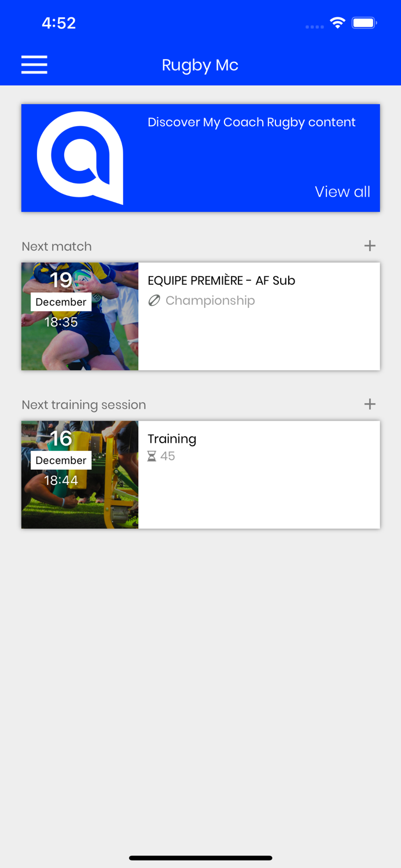Tap the rugby ball Championship icon
The height and width of the screenshot is (868, 401).
[x=154, y=300]
